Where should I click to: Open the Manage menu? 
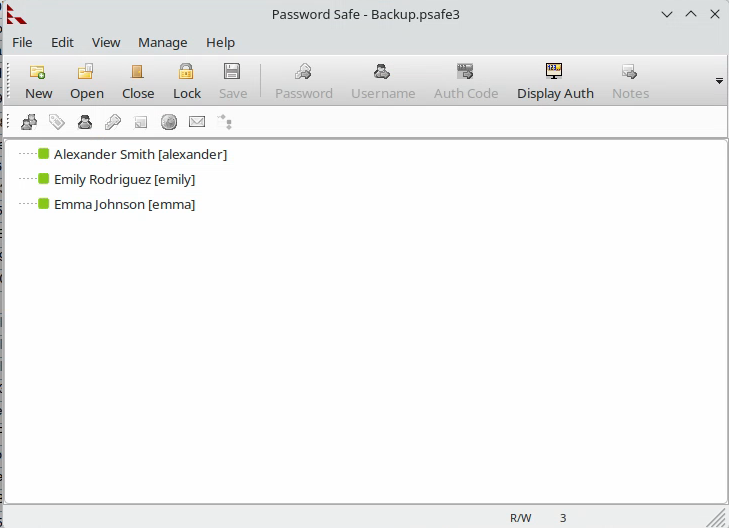162,42
